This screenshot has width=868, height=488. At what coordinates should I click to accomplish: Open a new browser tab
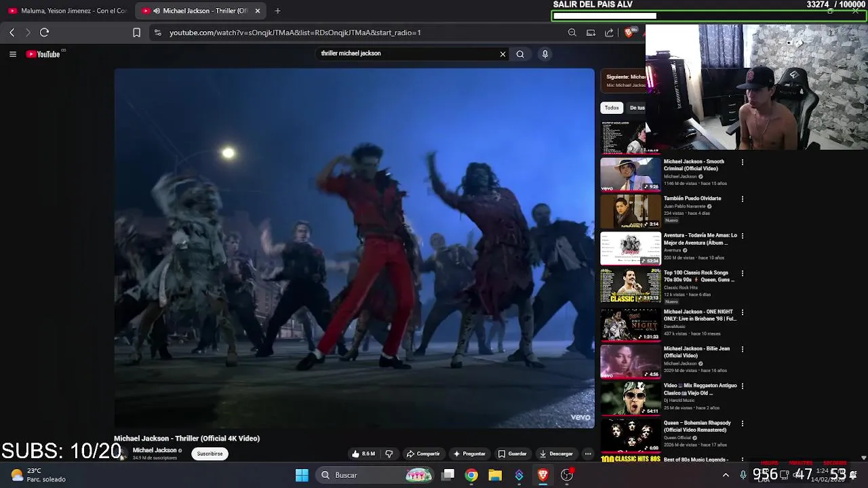(277, 11)
